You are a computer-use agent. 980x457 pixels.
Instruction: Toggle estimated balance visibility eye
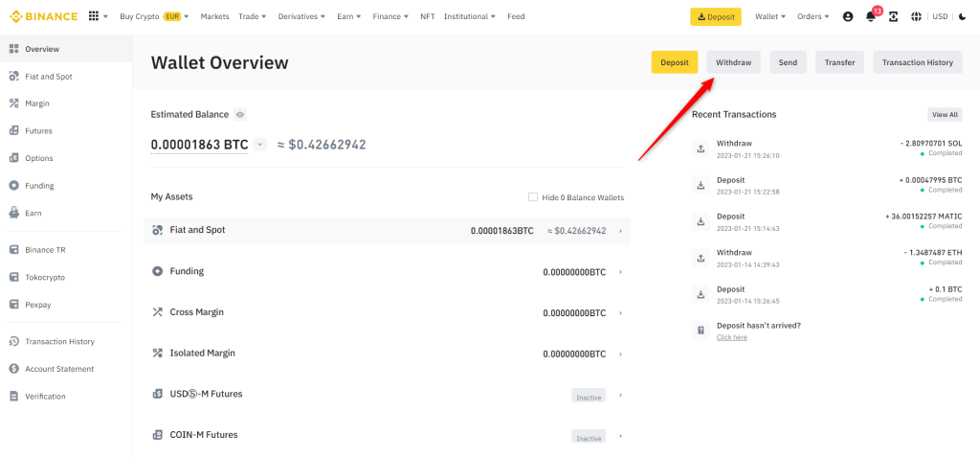click(240, 115)
